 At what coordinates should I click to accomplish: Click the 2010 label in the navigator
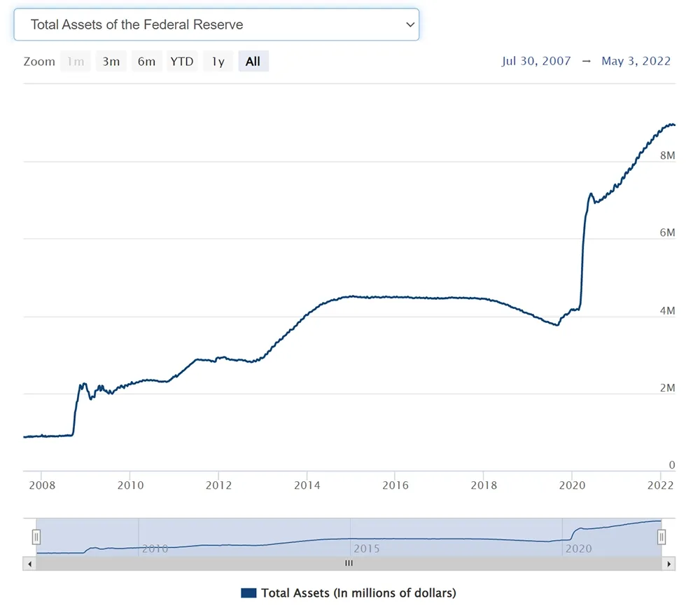pyautogui.click(x=155, y=548)
